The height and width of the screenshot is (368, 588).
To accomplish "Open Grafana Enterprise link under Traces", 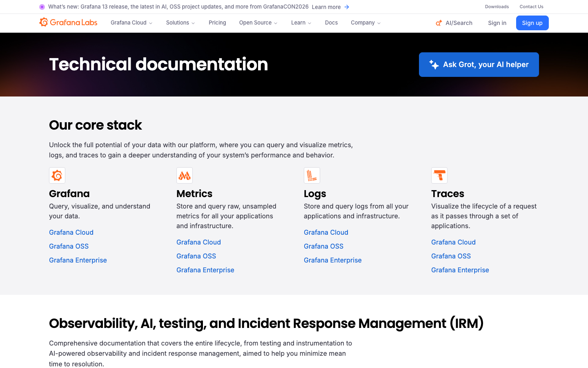I will point(460,270).
